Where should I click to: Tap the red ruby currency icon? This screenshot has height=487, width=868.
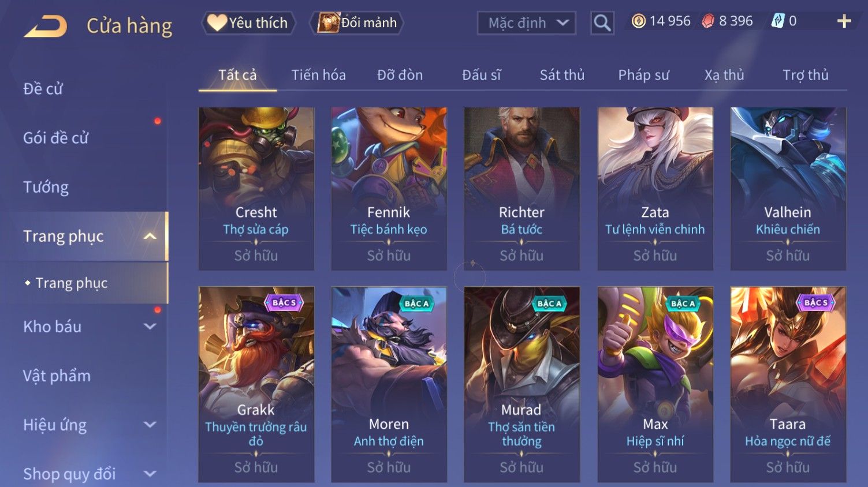point(708,21)
